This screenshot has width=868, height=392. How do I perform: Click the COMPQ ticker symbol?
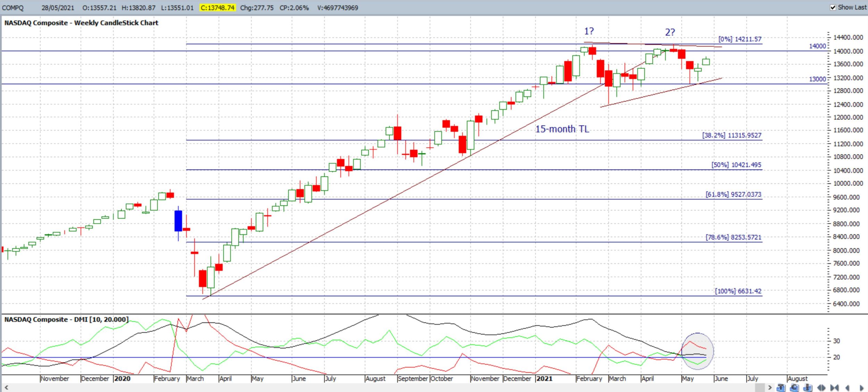[x=13, y=8]
